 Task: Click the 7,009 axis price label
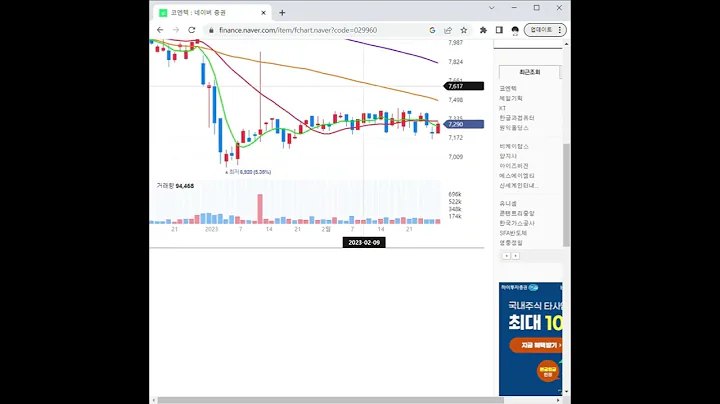click(x=456, y=157)
